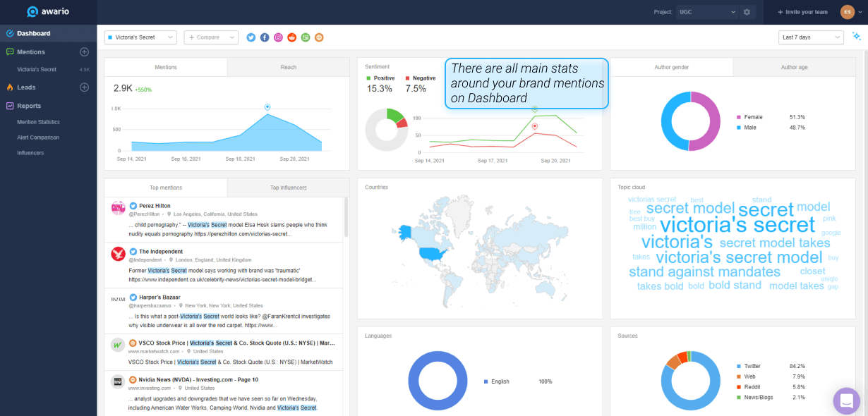868x416 pixels.
Task: Click the Female legend color swatch
Action: [x=739, y=117]
